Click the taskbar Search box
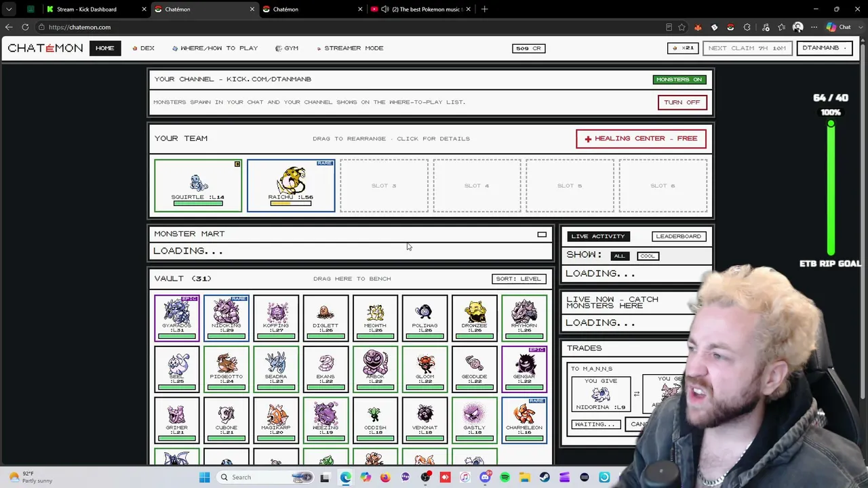Viewport: 868px width, 488px height. pos(267,477)
